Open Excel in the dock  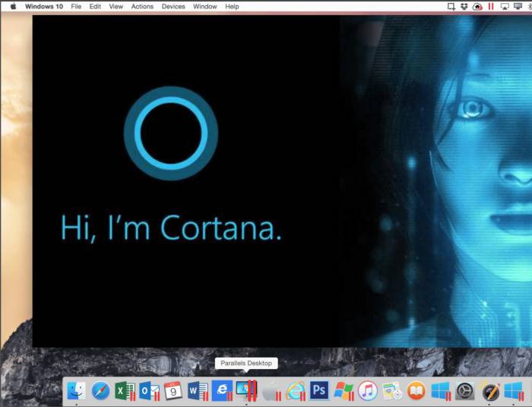[x=125, y=391]
